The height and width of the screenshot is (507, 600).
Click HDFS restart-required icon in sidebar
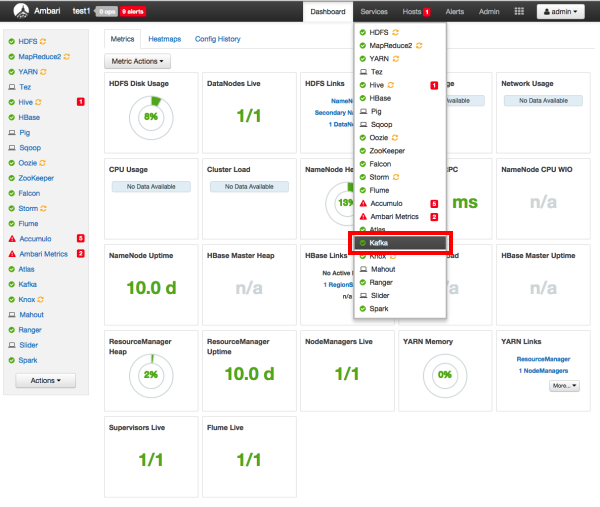point(43,41)
